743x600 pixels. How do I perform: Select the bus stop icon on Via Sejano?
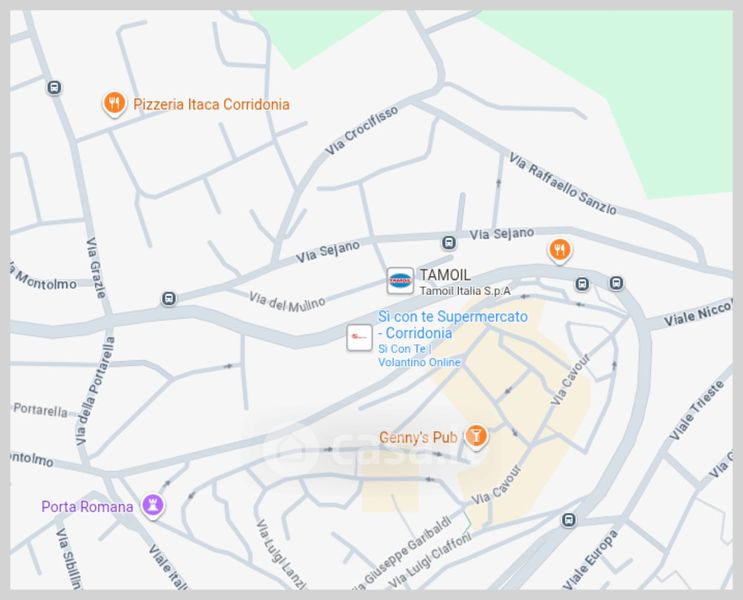449,243
